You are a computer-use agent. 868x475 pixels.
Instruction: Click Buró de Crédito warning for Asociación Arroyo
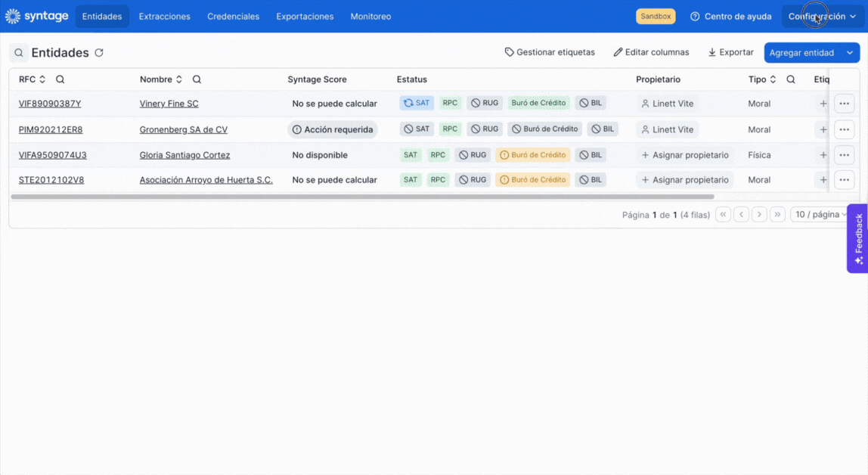(x=532, y=180)
